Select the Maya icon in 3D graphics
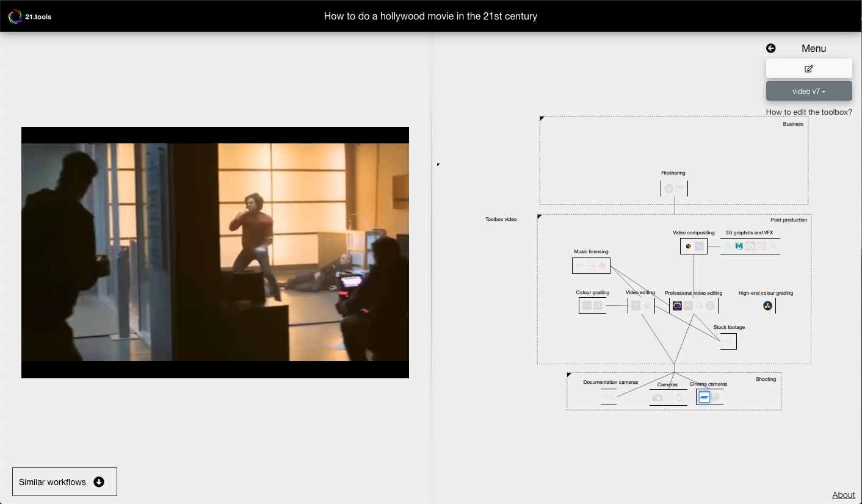This screenshot has height=504, width=862. pyautogui.click(x=739, y=247)
